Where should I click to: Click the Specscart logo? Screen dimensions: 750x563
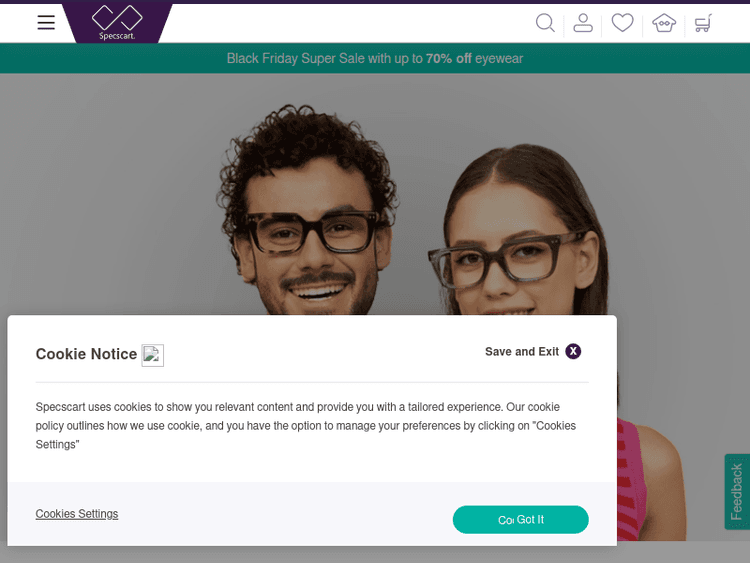point(117,22)
